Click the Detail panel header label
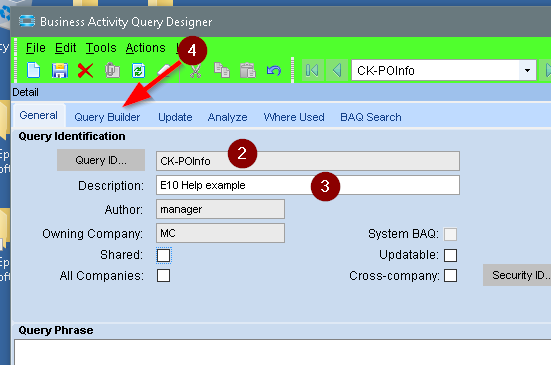This screenshot has width=551, height=365. pos(25,92)
